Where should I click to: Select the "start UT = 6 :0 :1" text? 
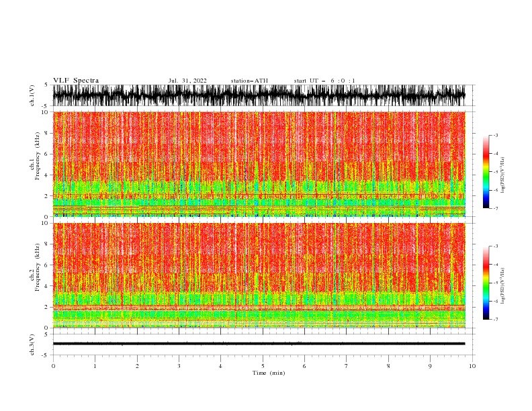(324, 81)
